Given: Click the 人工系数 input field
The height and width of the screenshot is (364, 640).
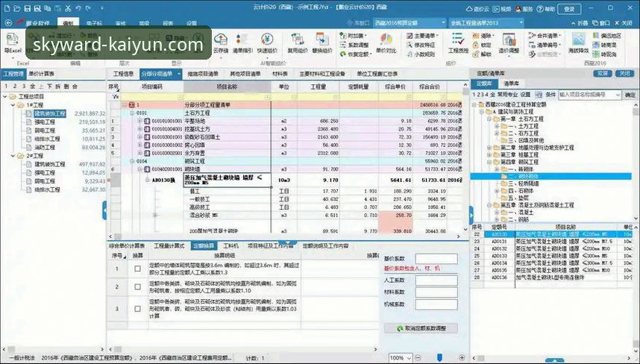Looking at the screenshot, I should (436, 280).
